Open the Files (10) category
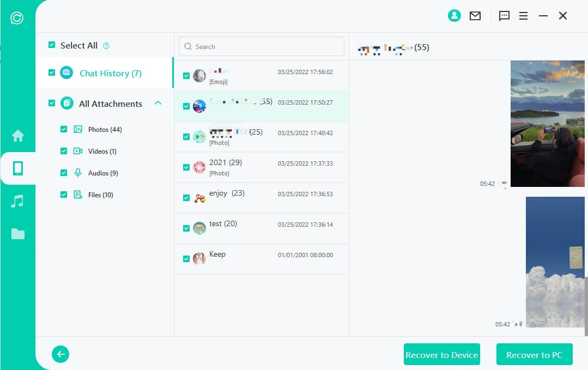The height and width of the screenshot is (370, 588). pyautogui.click(x=100, y=195)
